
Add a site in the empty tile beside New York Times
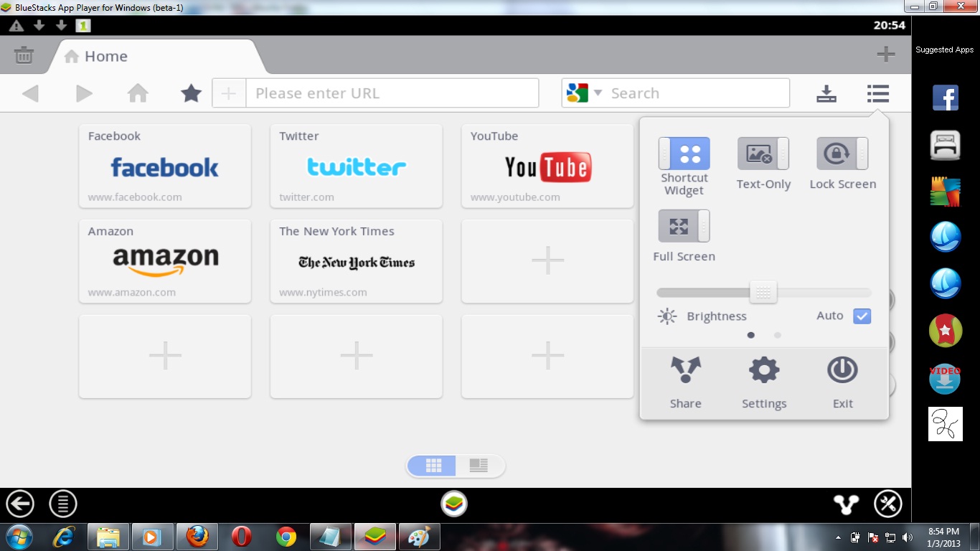click(x=547, y=261)
